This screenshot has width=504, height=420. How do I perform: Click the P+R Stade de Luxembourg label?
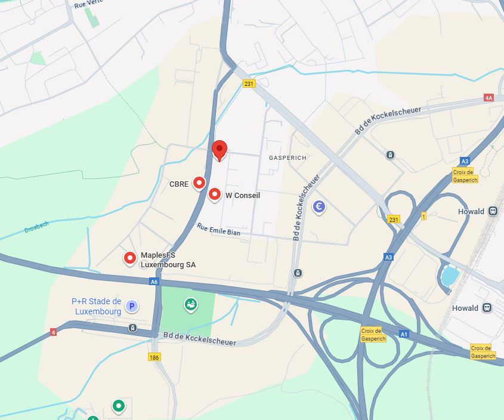[97, 307]
